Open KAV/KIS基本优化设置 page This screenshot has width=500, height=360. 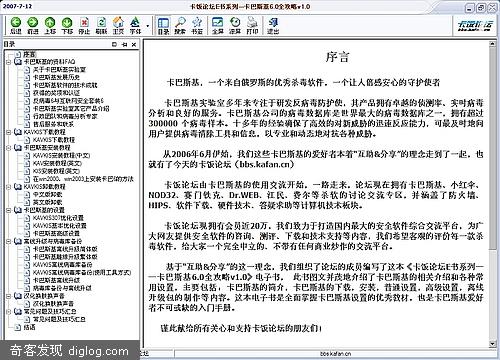[x=59, y=226]
